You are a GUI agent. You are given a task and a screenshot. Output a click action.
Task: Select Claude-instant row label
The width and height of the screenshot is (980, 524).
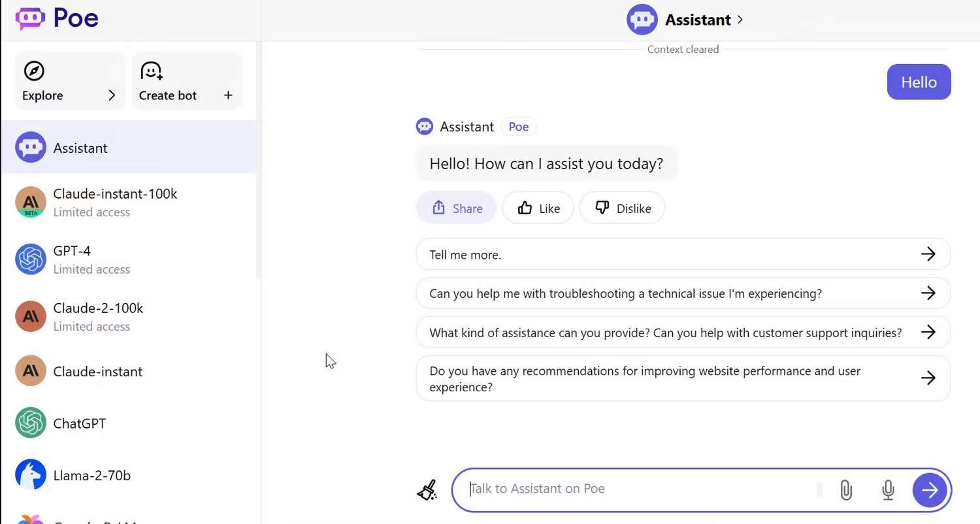(98, 372)
